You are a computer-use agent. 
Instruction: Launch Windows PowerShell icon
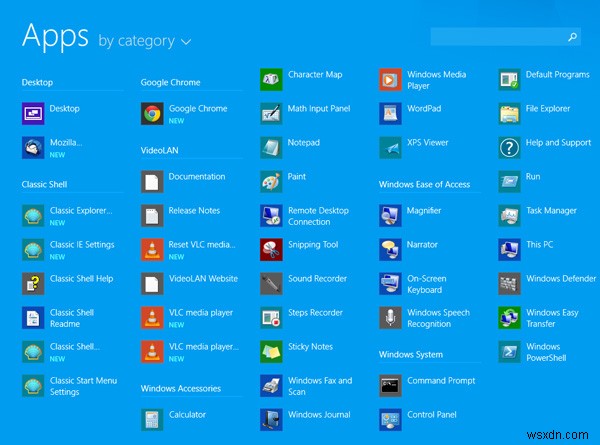click(x=509, y=352)
